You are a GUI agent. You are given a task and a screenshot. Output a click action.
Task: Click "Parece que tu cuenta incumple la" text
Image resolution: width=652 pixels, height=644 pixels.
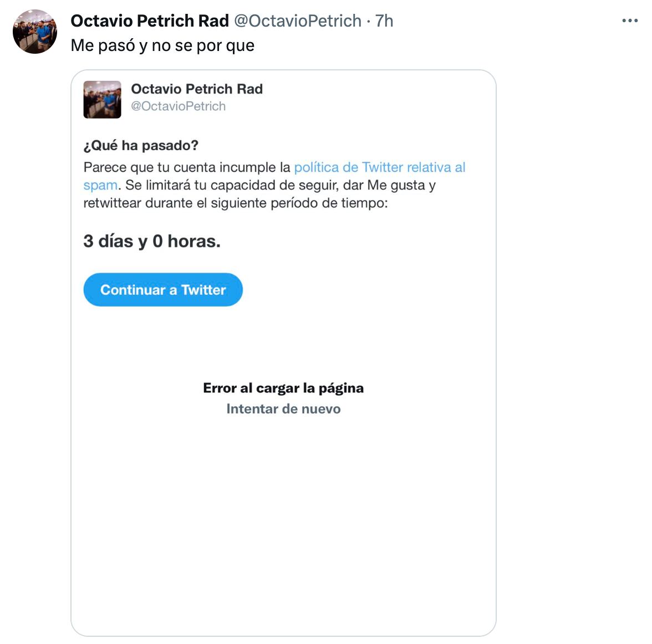pyautogui.click(x=187, y=167)
